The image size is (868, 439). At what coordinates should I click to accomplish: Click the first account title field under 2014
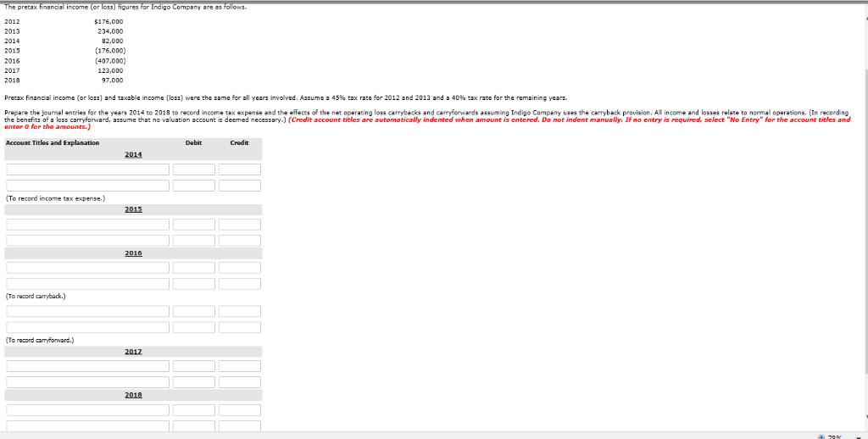(88, 169)
